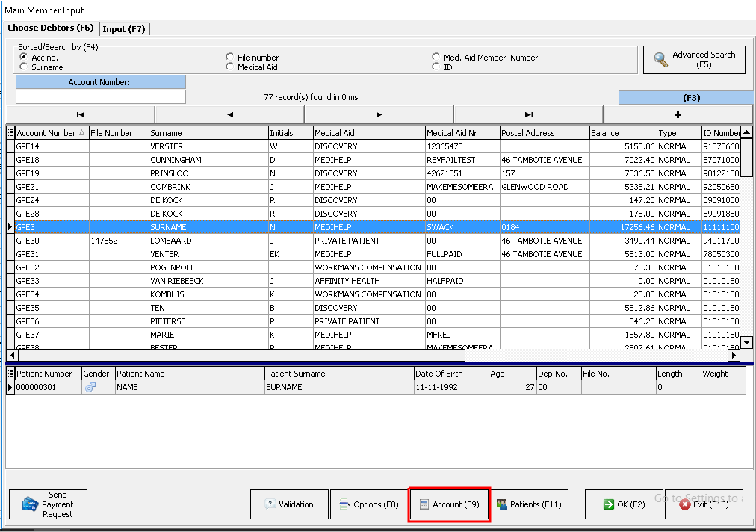The width and height of the screenshot is (756, 532).
Task: Click Send Payment Request button
Action: point(49,504)
